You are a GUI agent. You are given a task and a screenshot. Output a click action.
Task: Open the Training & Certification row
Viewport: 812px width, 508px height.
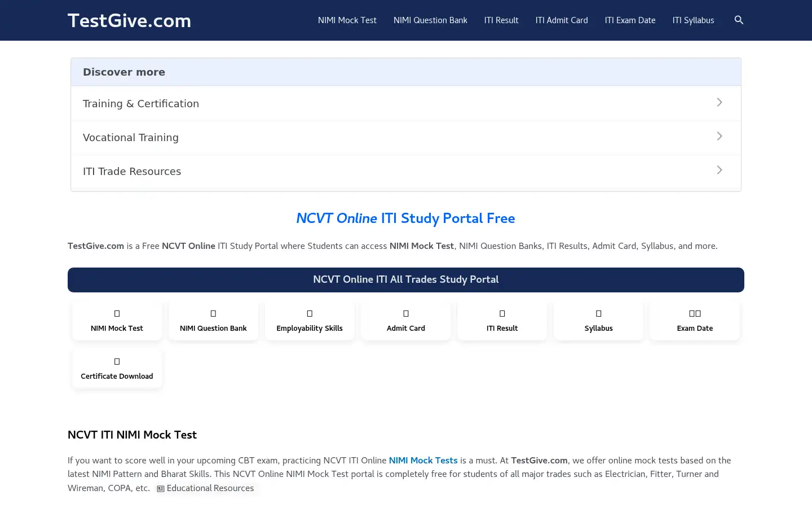point(406,103)
